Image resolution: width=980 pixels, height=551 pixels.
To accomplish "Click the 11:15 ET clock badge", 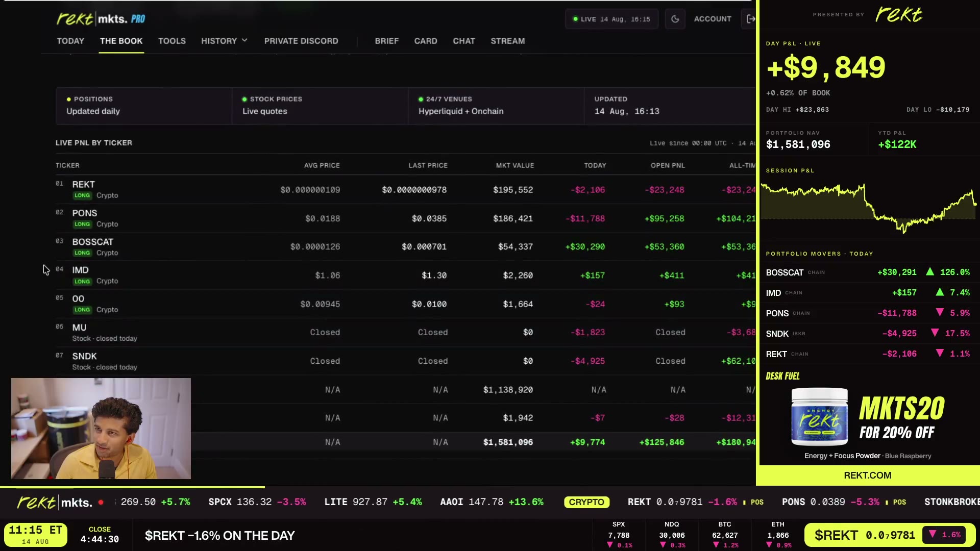I will pyautogui.click(x=36, y=535).
